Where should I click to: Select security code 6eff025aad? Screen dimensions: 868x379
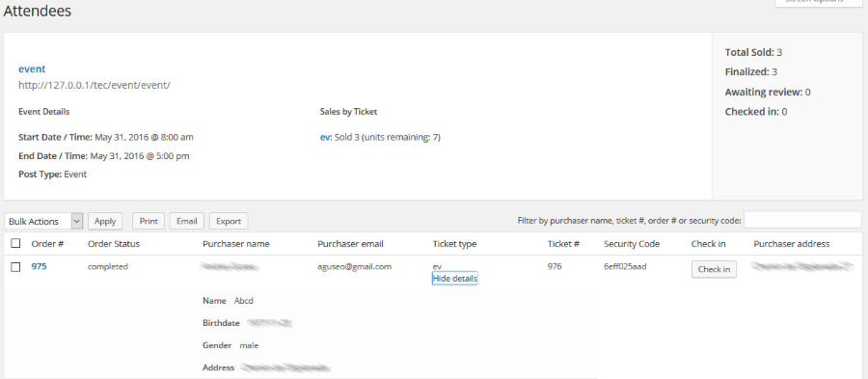(x=625, y=266)
